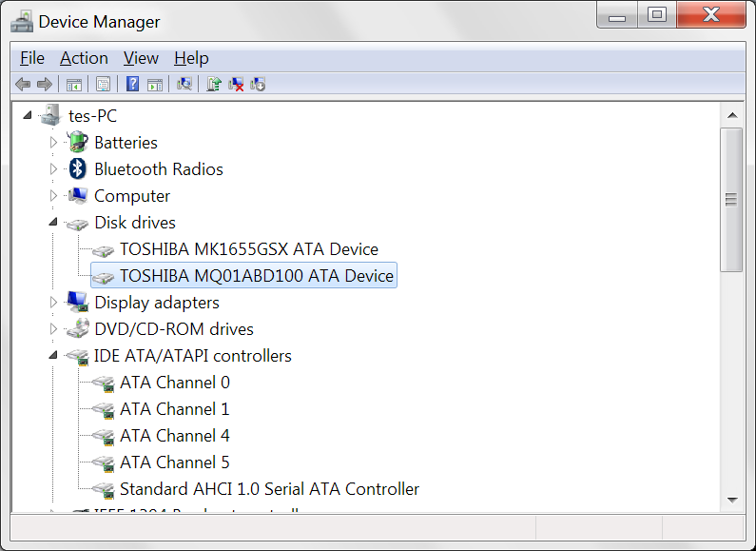The image size is (756, 551).
Task: Open the File menu
Action: tap(32, 58)
